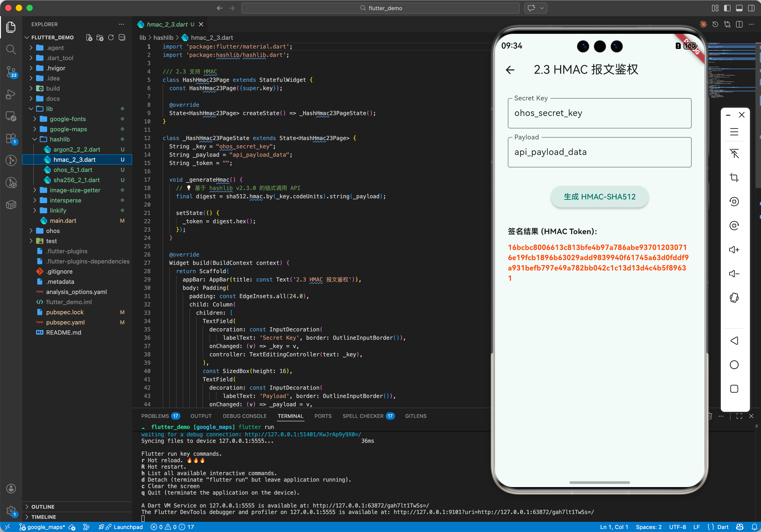Image resolution: width=761 pixels, height=532 pixels.
Task: Toggle the bottom panel layout icon
Action: [739, 8]
